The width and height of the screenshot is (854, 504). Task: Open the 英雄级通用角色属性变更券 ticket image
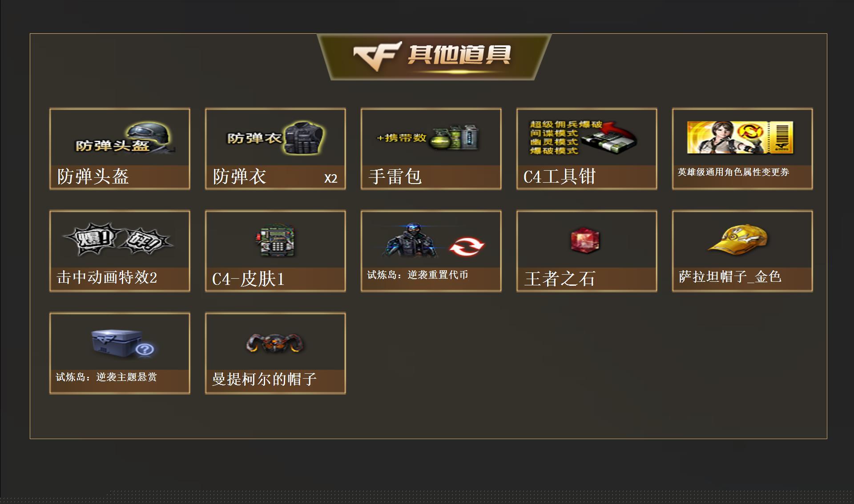740,137
